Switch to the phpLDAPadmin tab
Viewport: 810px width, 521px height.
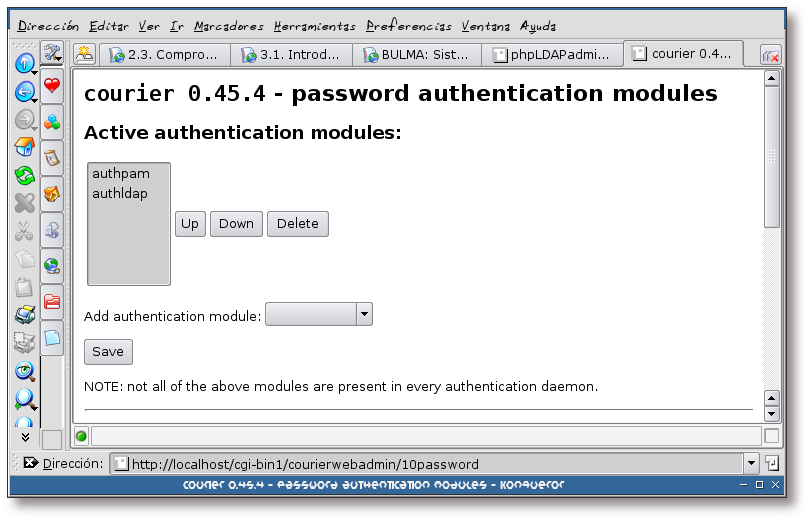point(551,55)
